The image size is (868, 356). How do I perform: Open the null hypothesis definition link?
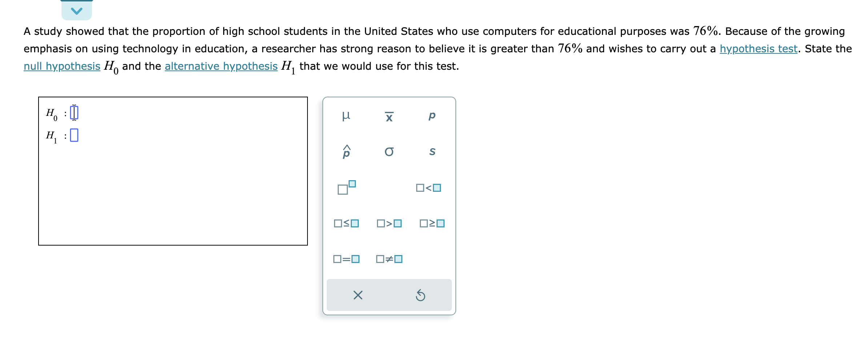[61, 66]
